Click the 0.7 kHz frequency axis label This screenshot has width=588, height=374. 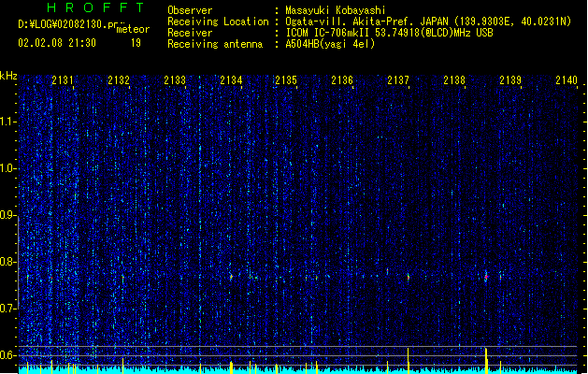8,309
